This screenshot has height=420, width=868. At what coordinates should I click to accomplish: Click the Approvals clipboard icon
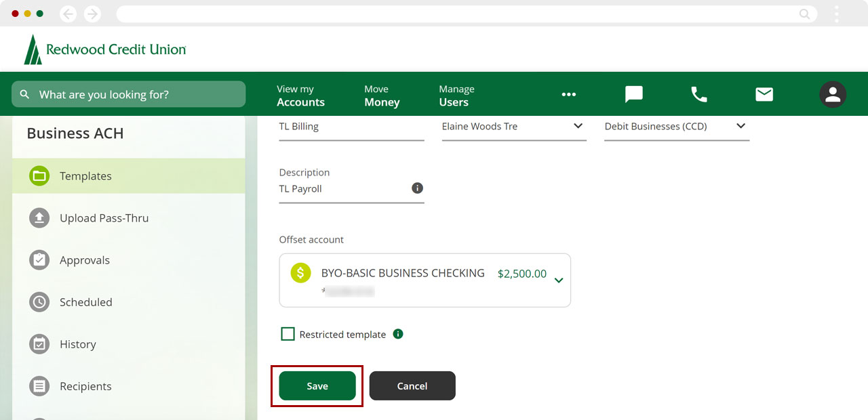pos(39,260)
